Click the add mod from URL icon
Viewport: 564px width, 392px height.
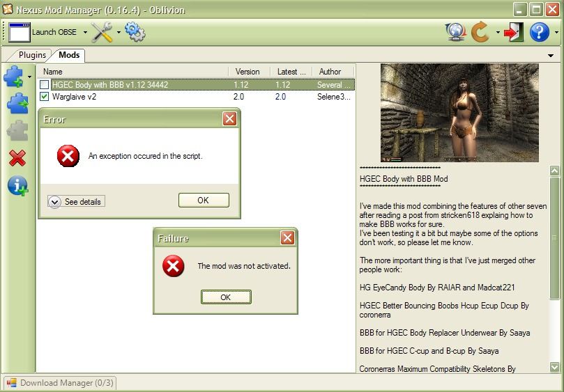17,104
